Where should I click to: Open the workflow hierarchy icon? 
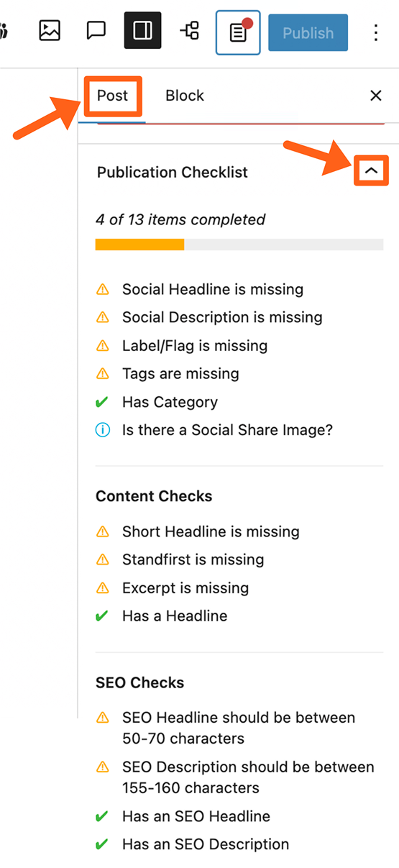pyautogui.click(x=190, y=31)
